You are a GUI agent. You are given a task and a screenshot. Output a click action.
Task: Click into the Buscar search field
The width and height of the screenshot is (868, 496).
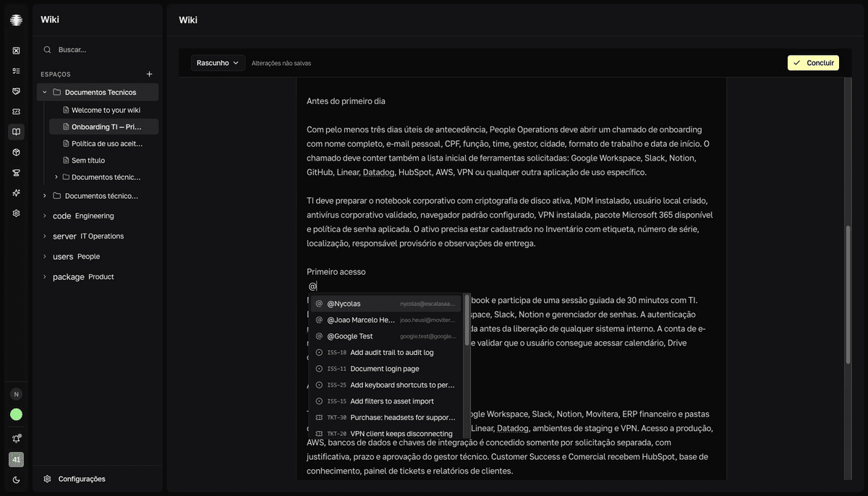pos(98,50)
